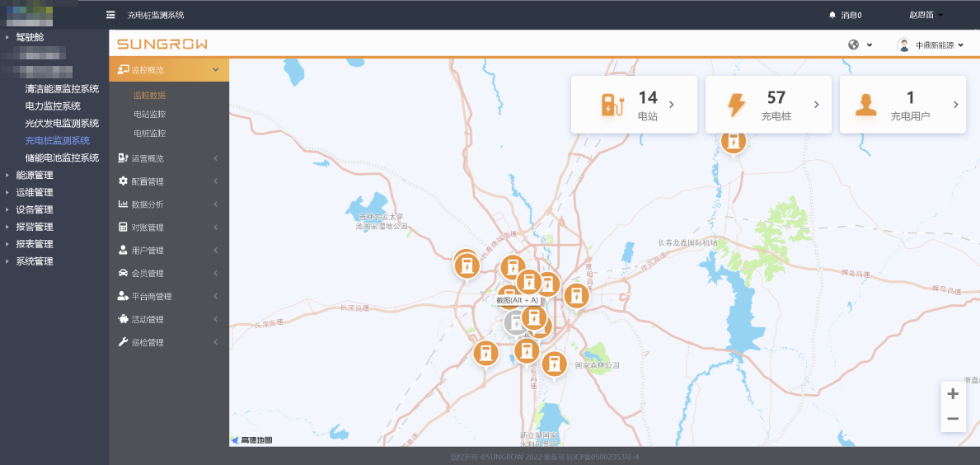Expand the 配置管理 menu
This screenshot has height=465, width=980.
click(169, 181)
